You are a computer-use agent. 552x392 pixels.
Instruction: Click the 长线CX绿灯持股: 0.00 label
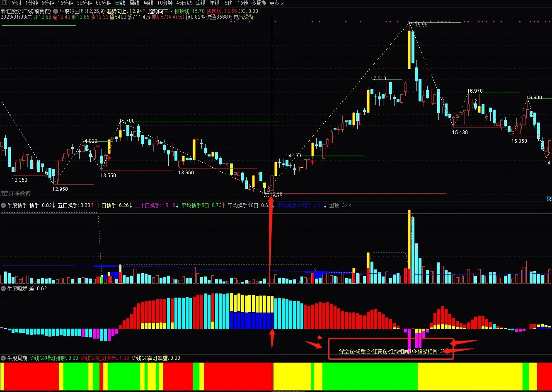[54, 358]
